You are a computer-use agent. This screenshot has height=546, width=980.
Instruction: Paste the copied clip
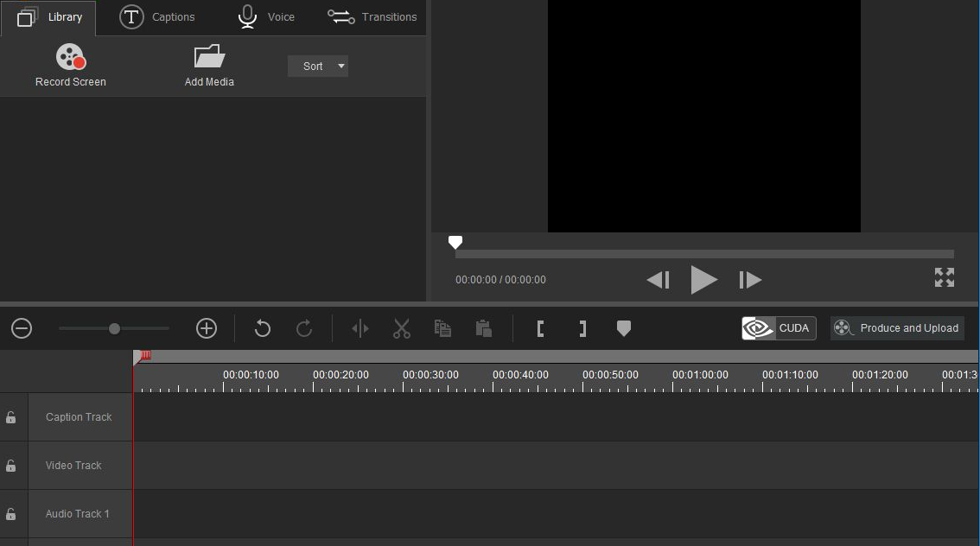click(483, 328)
